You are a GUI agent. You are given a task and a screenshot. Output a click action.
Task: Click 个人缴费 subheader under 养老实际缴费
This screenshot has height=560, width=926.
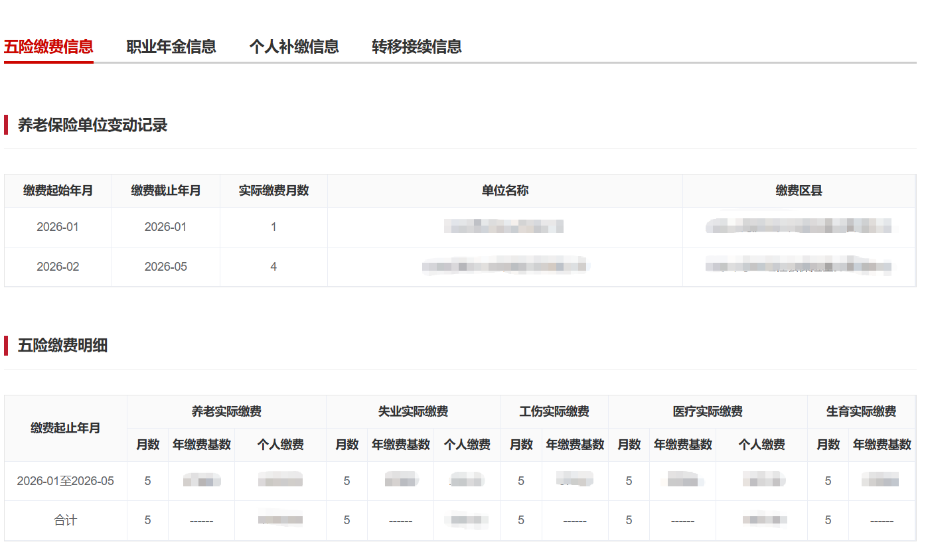(280, 445)
